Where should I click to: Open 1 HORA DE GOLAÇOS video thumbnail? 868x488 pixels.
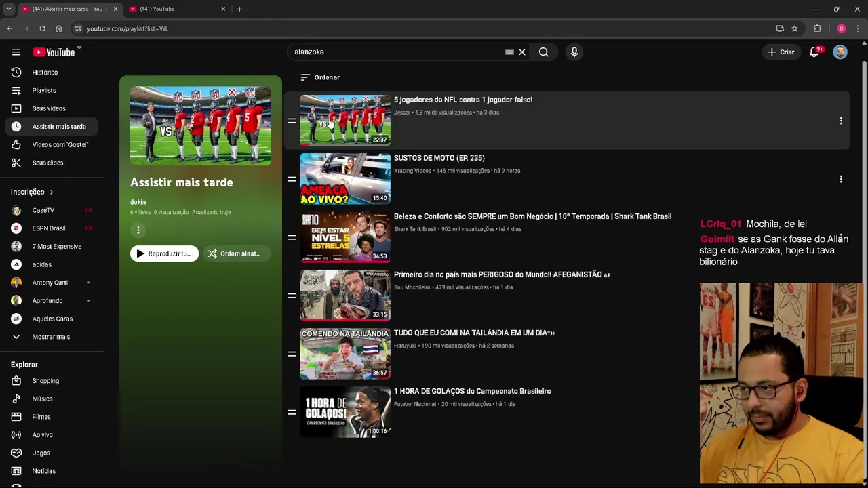coord(345,411)
